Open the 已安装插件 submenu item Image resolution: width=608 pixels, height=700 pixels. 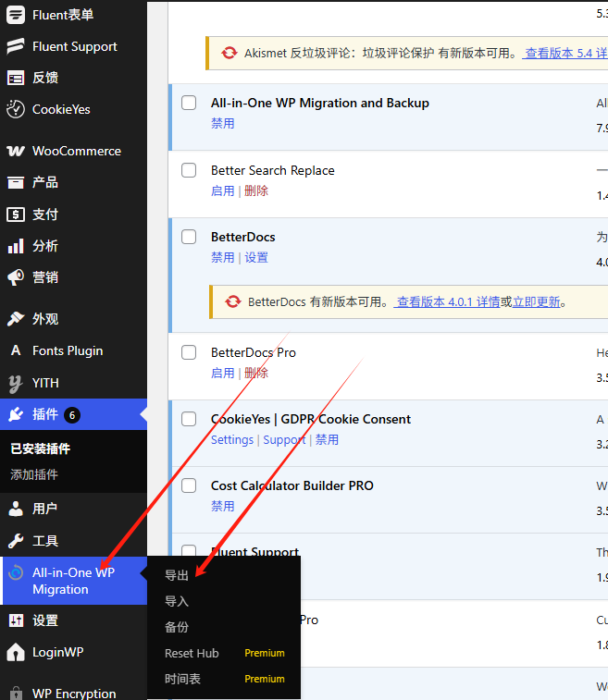click(40, 448)
